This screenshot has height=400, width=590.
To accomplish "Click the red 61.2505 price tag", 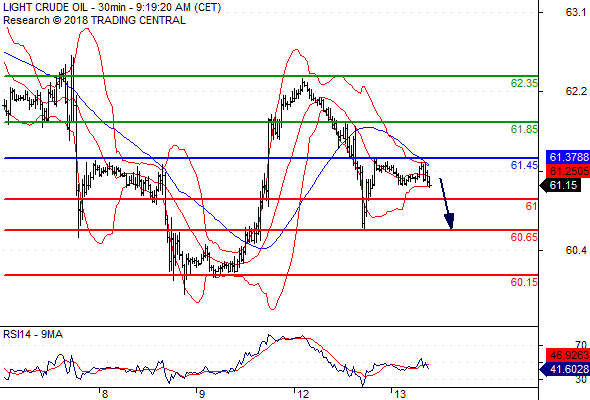I will tap(568, 171).
